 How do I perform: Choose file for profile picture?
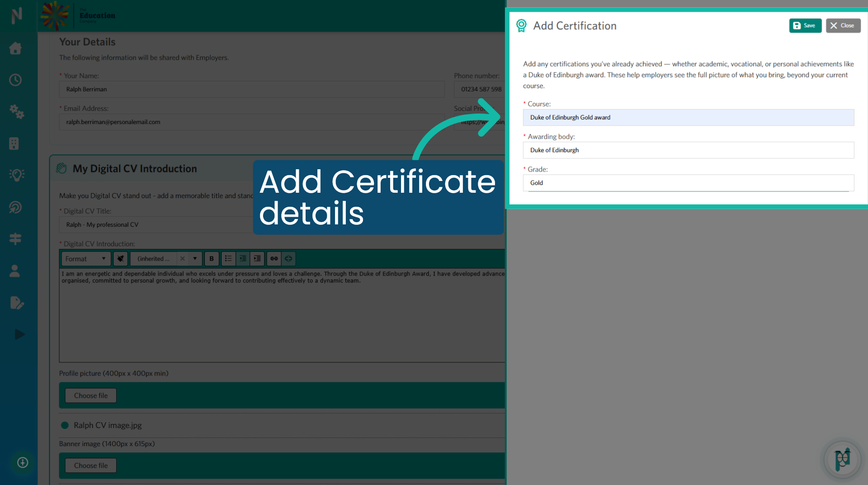click(x=91, y=395)
